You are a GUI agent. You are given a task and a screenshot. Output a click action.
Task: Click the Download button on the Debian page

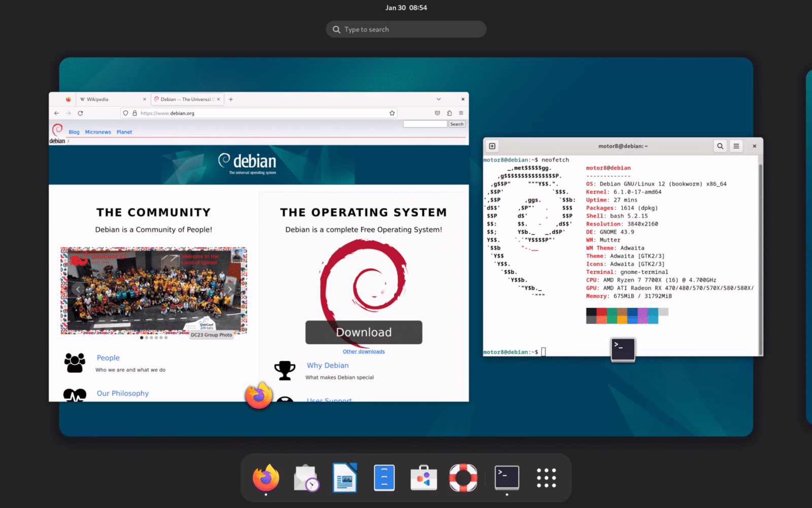pos(364,332)
